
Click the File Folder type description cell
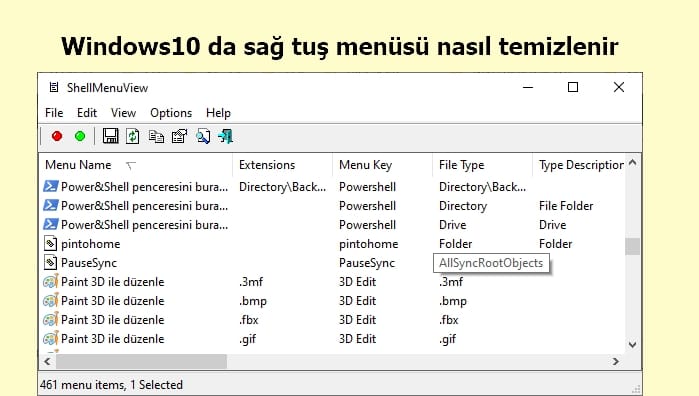pos(566,206)
